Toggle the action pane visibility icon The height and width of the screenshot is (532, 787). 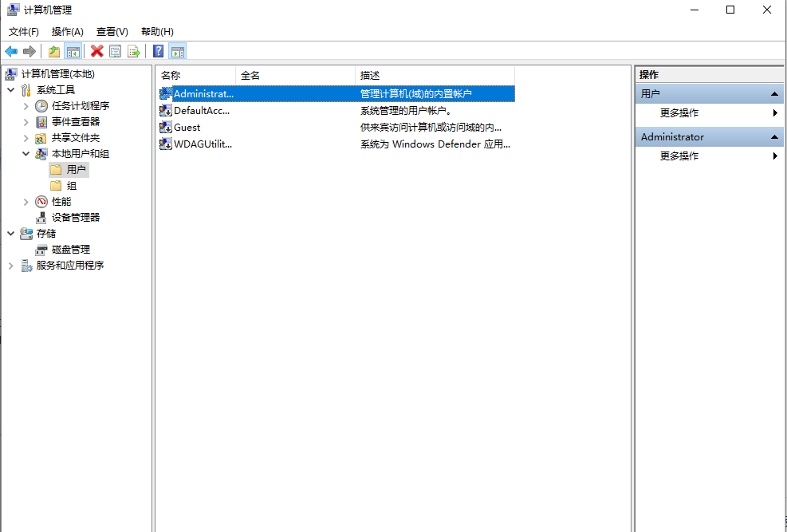coord(177,51)
